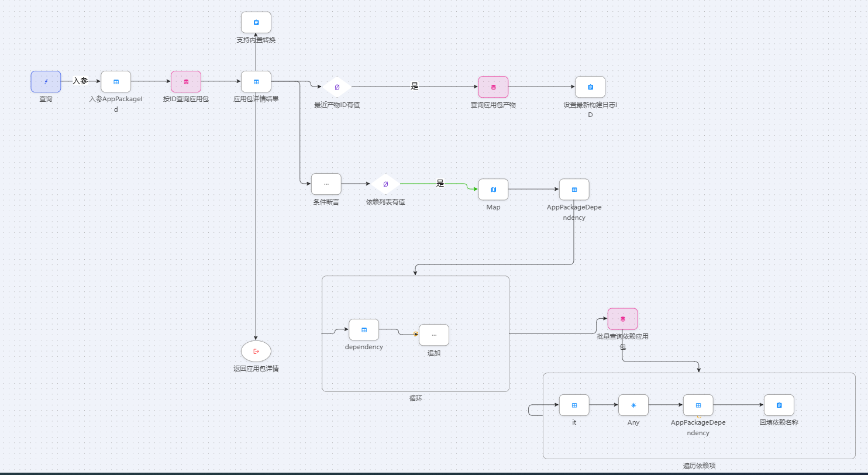Click the Map node
The height and width of the screenshot is (475, 868).
(493, 190)
